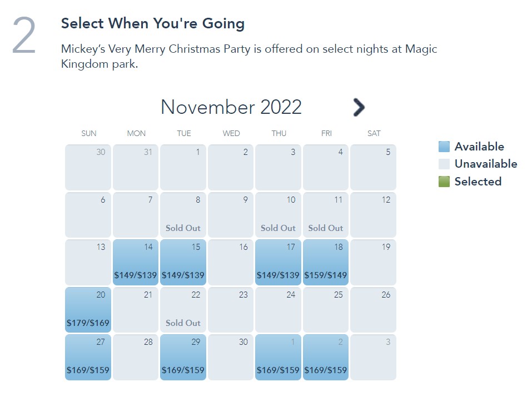This screenshot has width=532, height=402.
Task: Pick December 1 at $169/$159
Action: (x=278, y=357)
